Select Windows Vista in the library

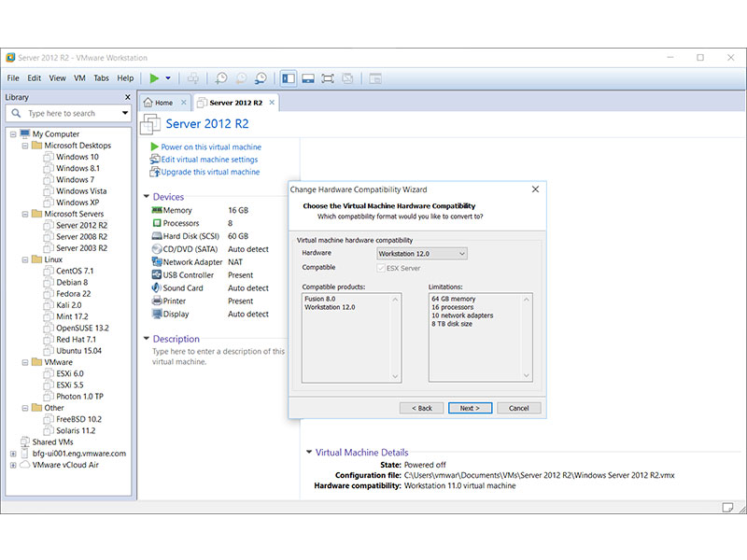[x=81, y=191]
